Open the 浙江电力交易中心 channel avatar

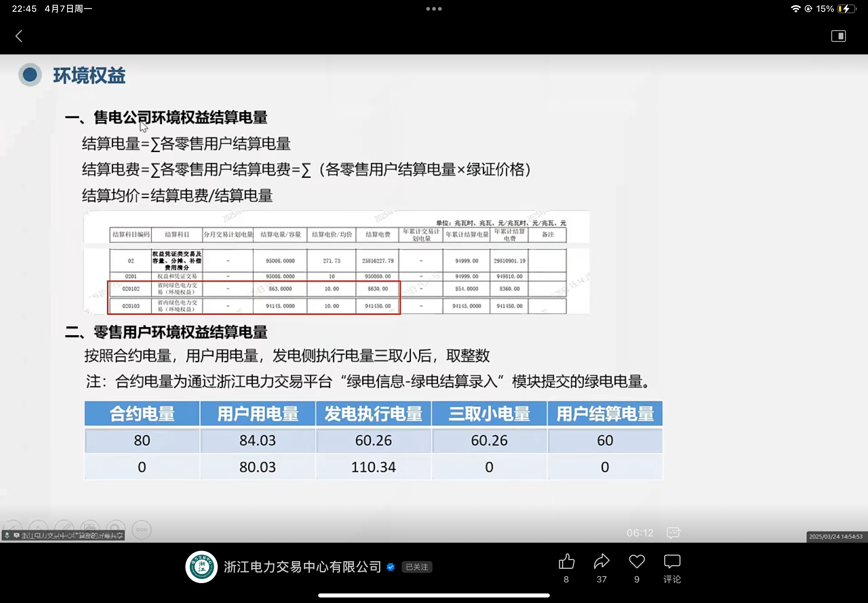[x=202, y=567]
